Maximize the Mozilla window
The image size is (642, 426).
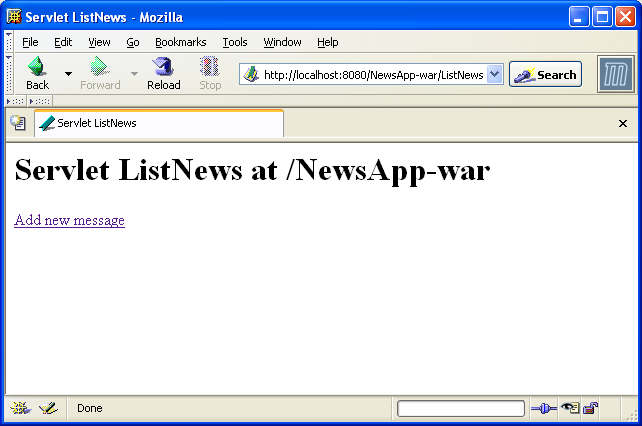click(x=602, y=17)
